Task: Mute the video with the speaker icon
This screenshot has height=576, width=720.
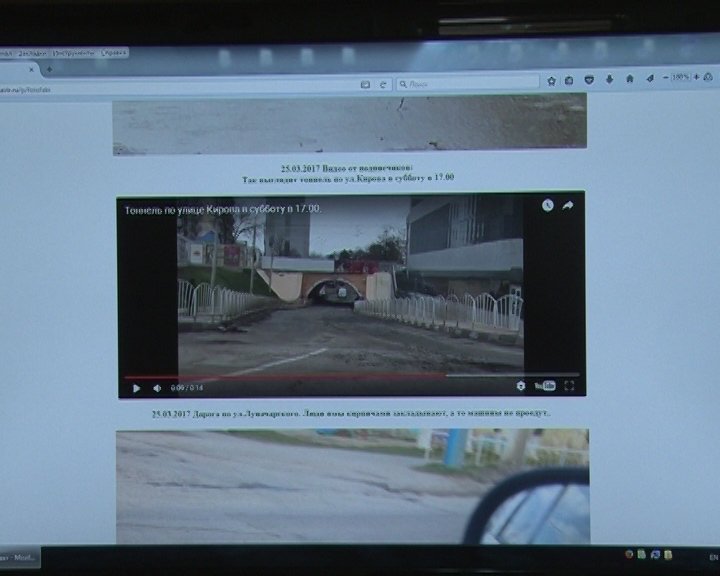Action: tap(157, 388)
